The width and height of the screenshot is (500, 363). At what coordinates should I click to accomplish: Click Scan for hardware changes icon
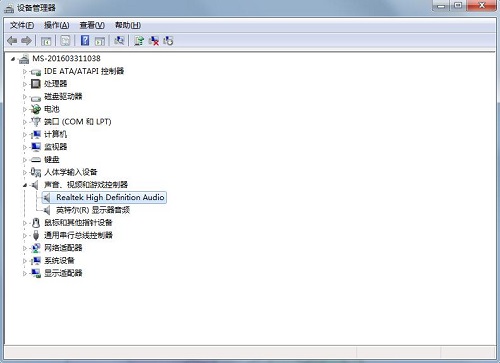click(119, 41)
